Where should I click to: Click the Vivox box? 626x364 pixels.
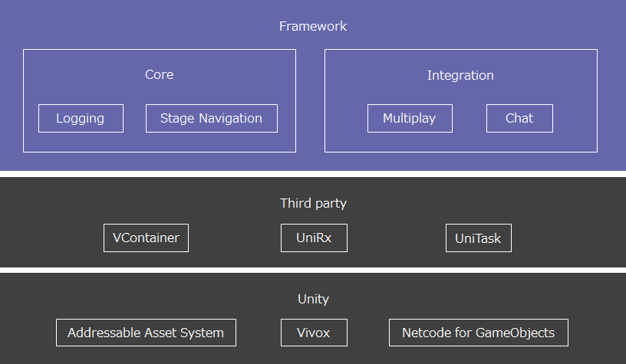click(314, 333)
